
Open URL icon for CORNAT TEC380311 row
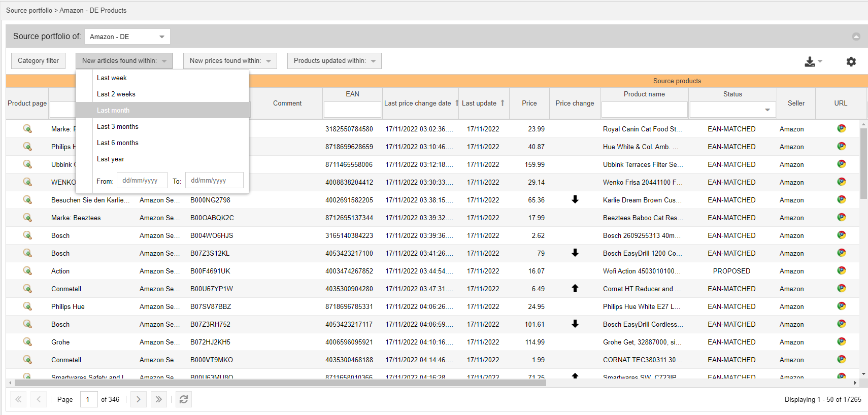click(842, 359)
